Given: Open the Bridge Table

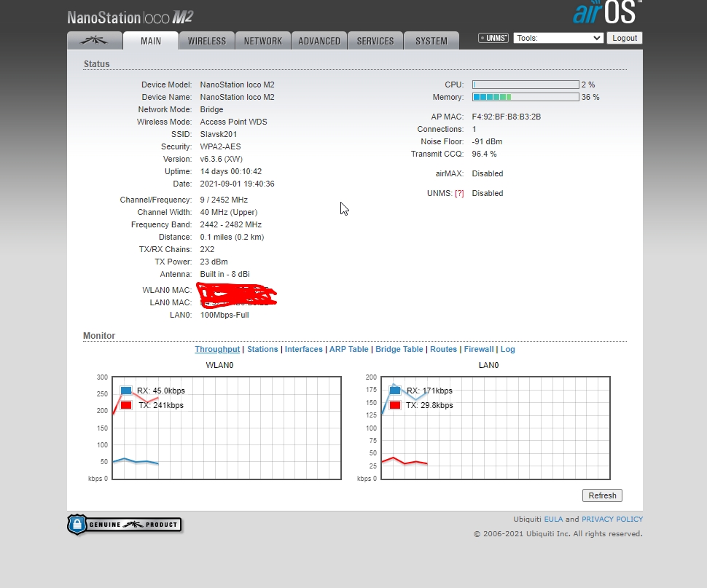Looking at the screenshot, I should click(399, 349).
